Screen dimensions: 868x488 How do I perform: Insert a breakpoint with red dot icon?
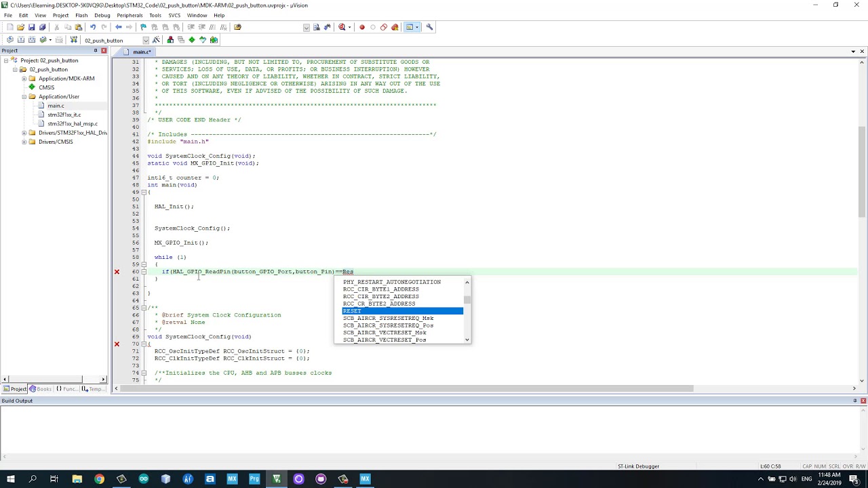pyautogui.click(x=362, y=27)
